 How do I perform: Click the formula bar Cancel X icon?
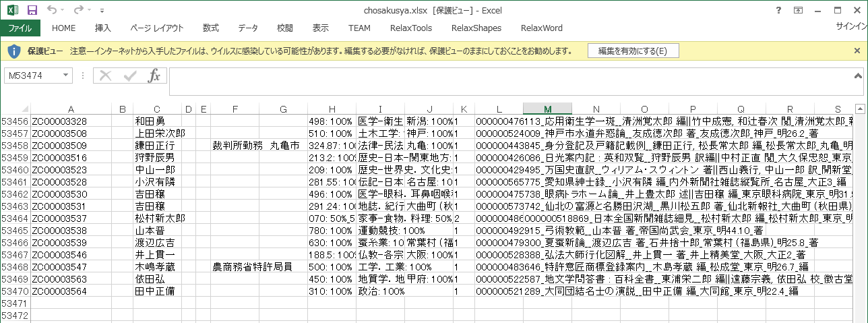pyautogui.click(x=105, y=76)
